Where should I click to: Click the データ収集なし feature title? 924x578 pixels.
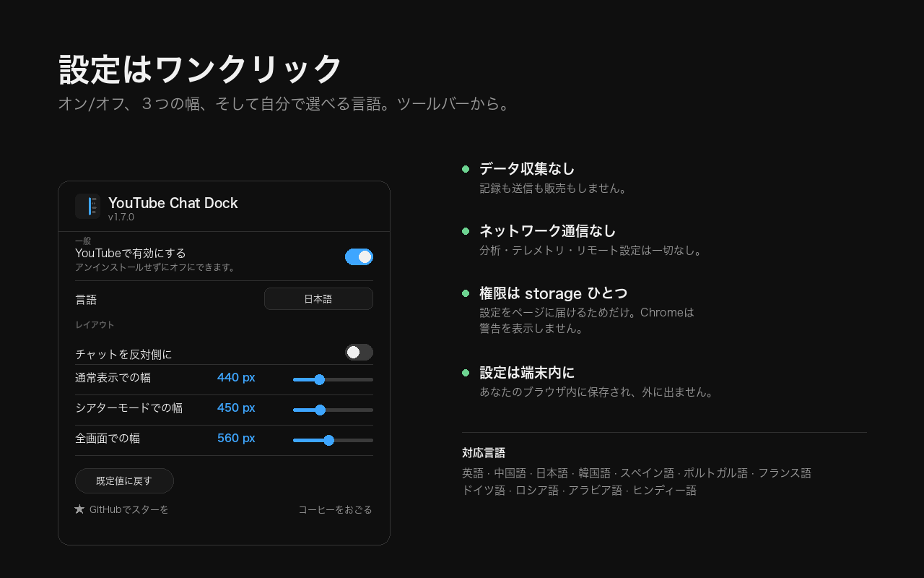pos(527,168)
